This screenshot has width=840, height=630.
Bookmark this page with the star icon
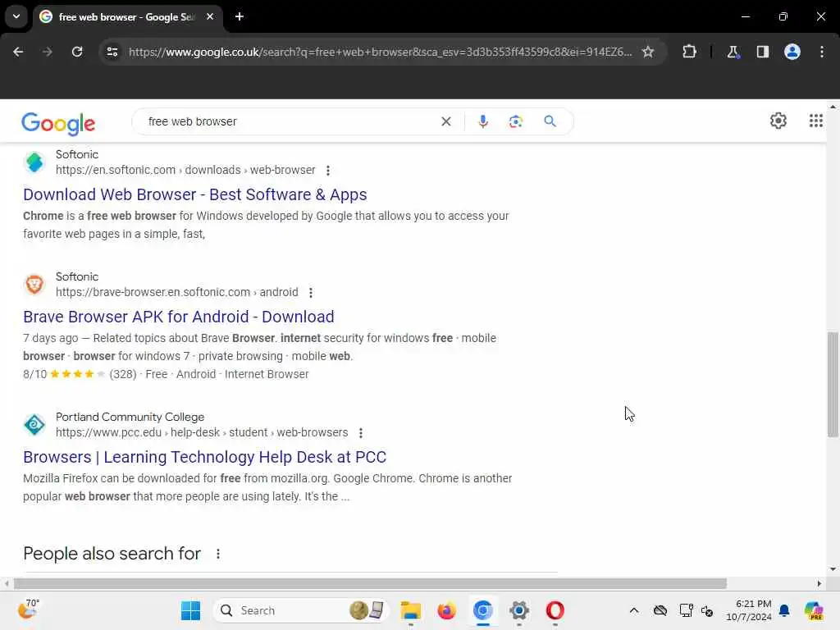point(648,52)
